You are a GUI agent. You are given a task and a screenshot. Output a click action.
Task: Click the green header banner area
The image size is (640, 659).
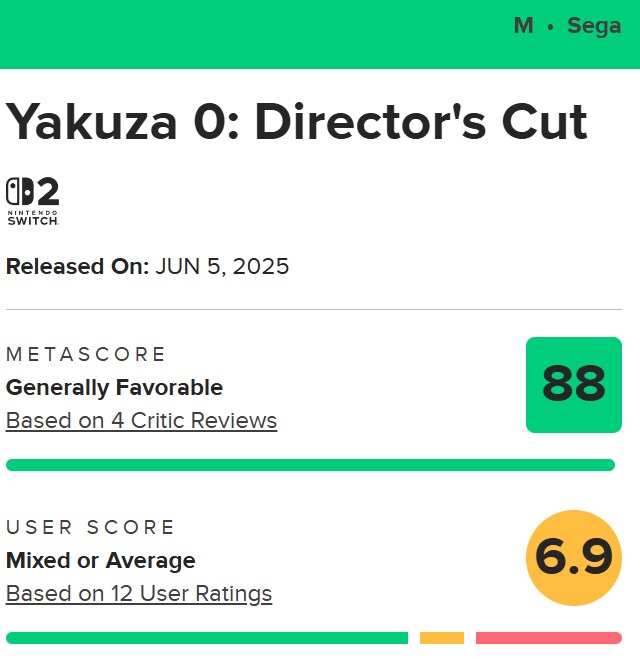click(320, 34)
